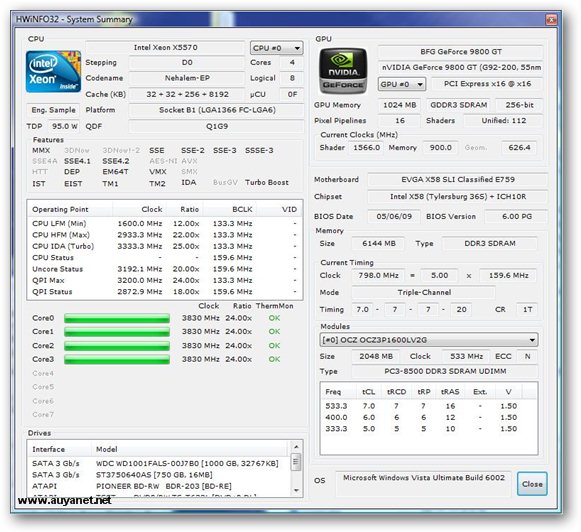The image size is (581, 532).
Task: Click the BFG GeForce 9800 GT field
Action: [461, 52]
